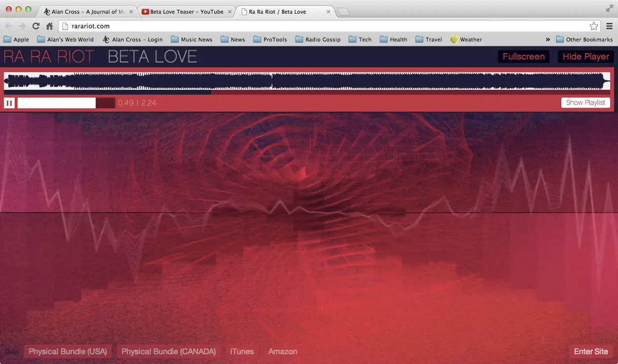Open the Radio Gossip bookmarks folder
Screen dimensions: 618x364
(318, 40)
